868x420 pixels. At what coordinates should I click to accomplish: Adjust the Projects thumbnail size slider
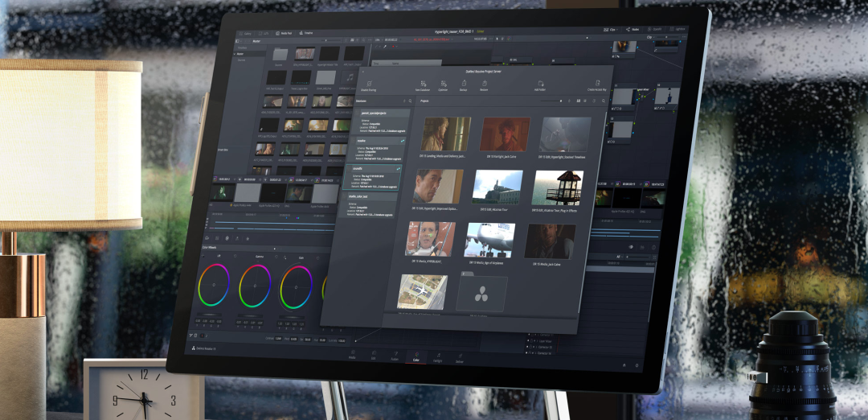coord(551,101)
